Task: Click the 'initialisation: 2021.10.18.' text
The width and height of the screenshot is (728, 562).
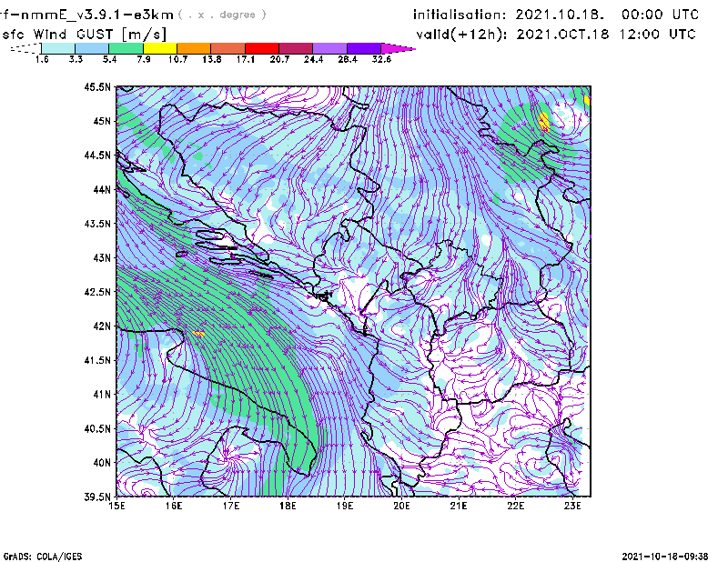Action: pyautogui.click(x=509, y=15)
